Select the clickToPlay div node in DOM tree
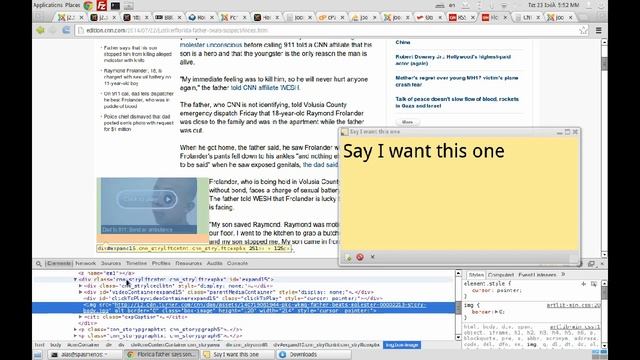640x360 pixels. coord(233,298)
